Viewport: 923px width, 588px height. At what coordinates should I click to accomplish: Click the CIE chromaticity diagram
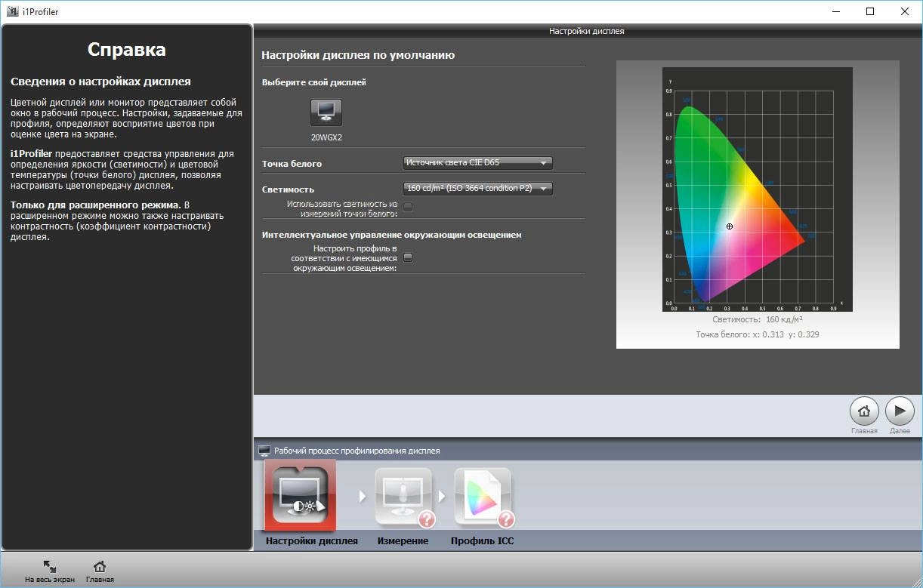tap(758, 189)
